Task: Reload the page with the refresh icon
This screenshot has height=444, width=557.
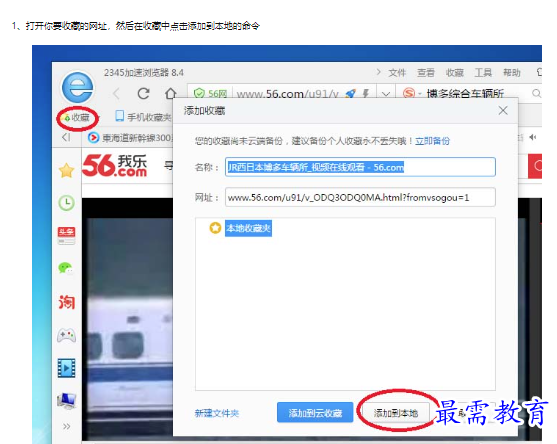Action: [x=144, y=93]
